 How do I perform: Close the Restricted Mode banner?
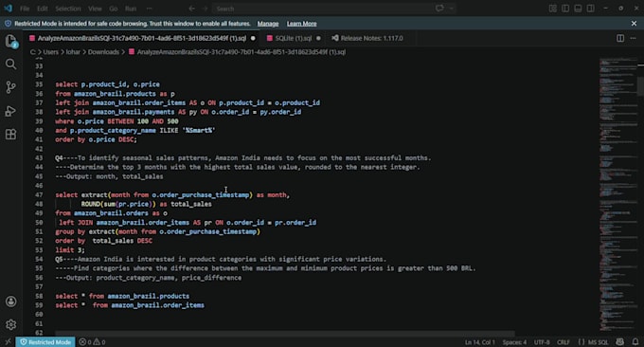point(634,24)
